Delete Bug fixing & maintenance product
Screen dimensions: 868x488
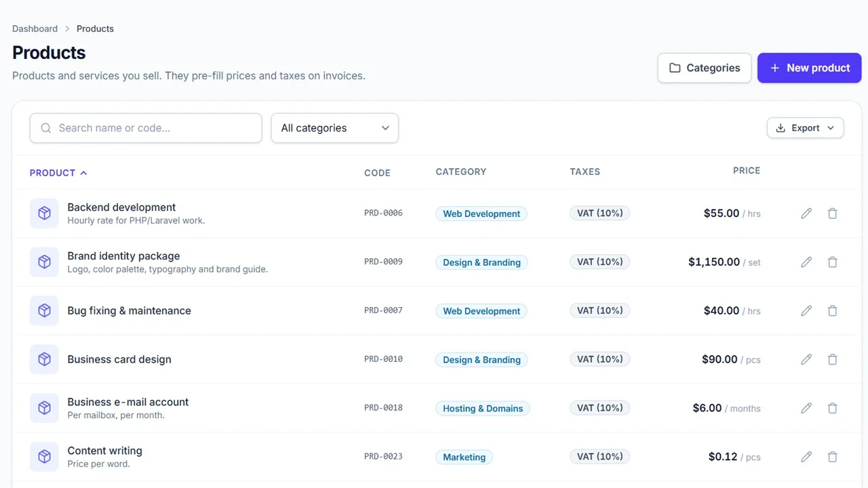(833, 311)
